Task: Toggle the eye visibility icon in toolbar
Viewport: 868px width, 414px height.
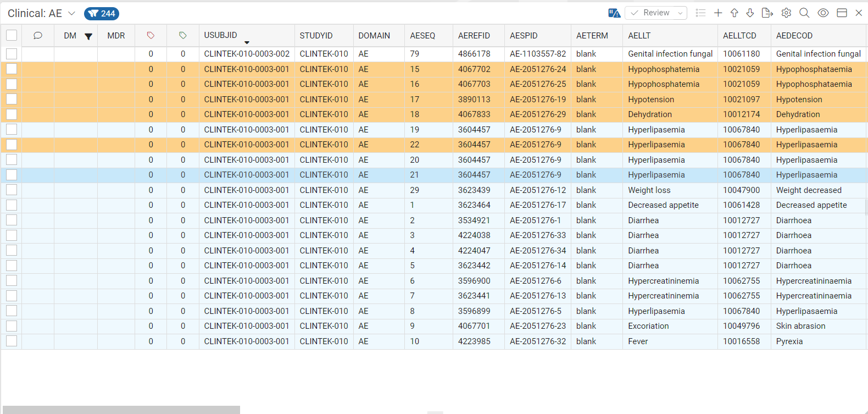Action: pos(823,13)
